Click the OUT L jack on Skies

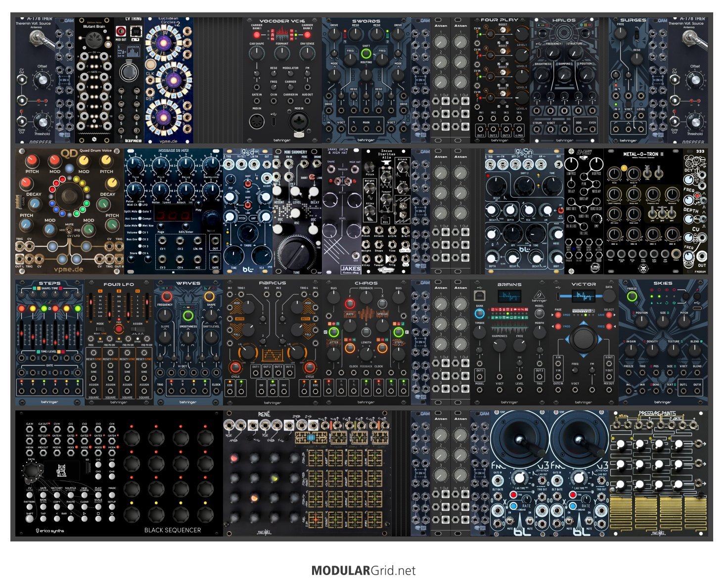pos(683,391)
